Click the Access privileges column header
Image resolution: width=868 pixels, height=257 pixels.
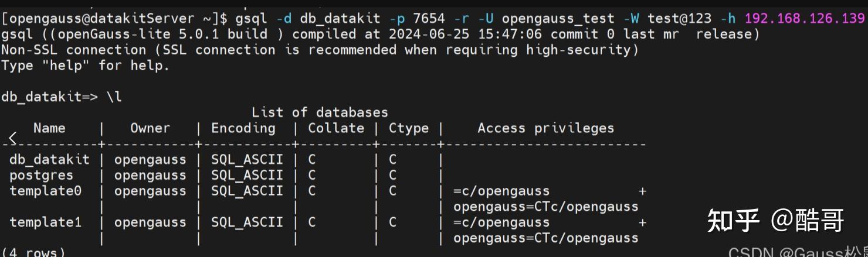pos(545,128)
